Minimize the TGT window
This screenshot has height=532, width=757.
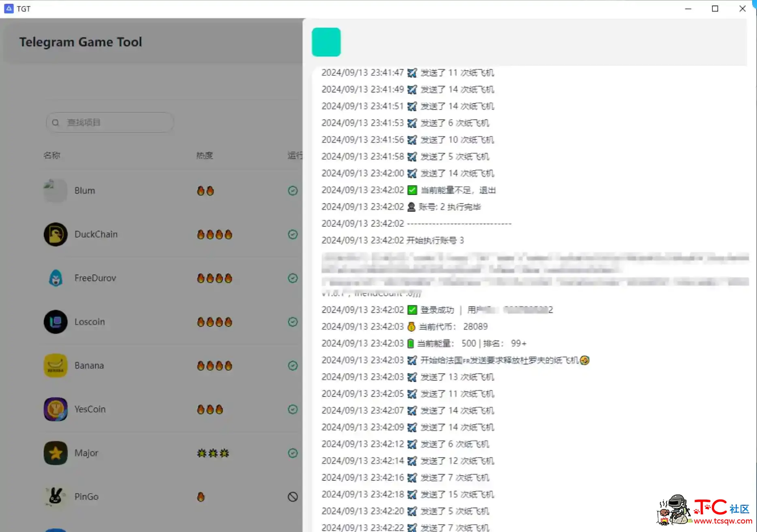click(x=688, y=9)
